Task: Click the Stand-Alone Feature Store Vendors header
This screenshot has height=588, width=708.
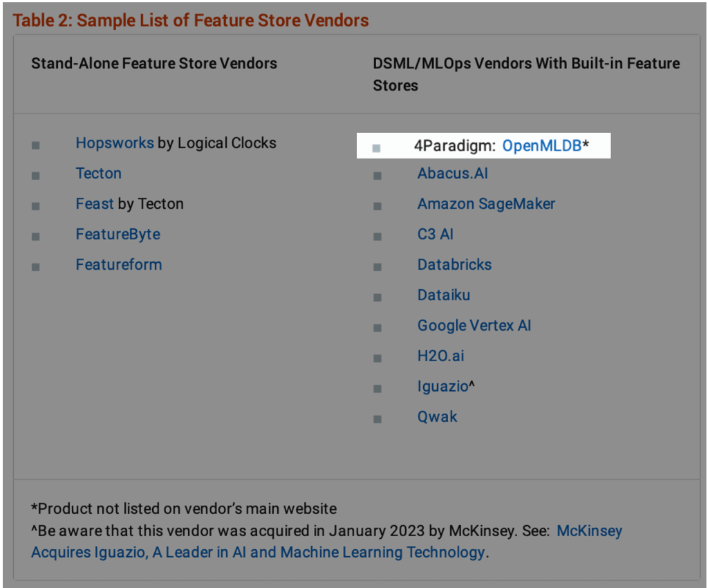Action: [x=154, y=64]
